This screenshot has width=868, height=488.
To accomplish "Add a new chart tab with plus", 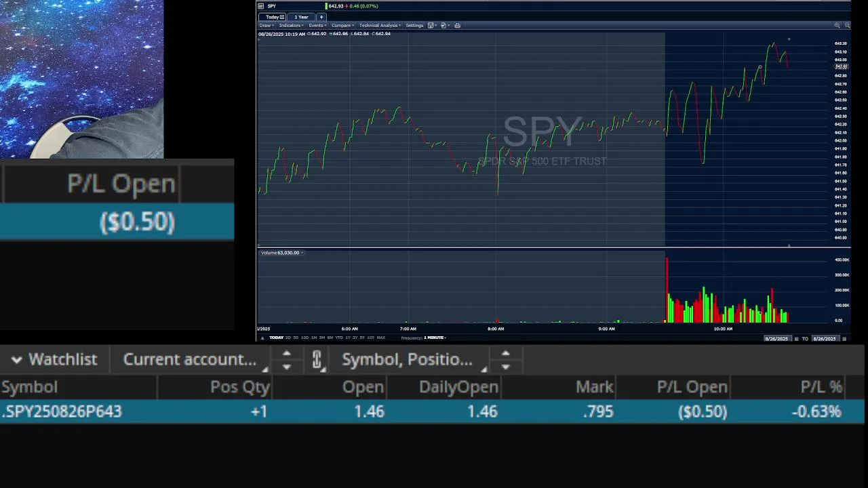I will (321, 17).
